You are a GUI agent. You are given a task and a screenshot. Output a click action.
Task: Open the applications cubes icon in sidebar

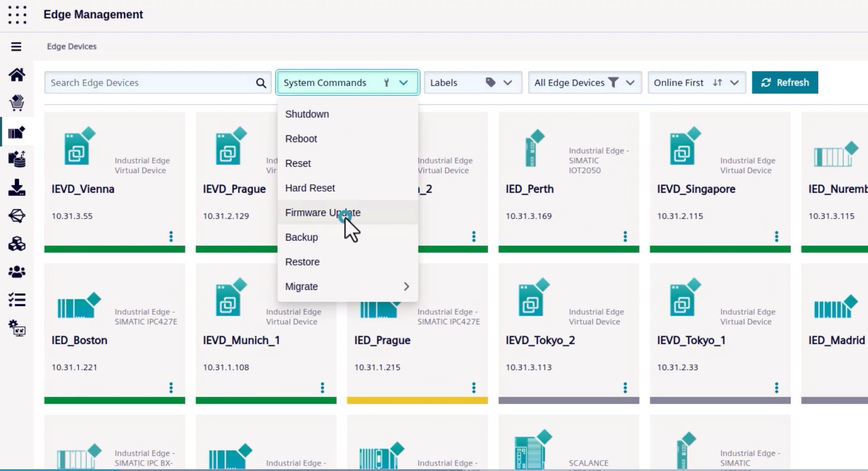point(17,244)
